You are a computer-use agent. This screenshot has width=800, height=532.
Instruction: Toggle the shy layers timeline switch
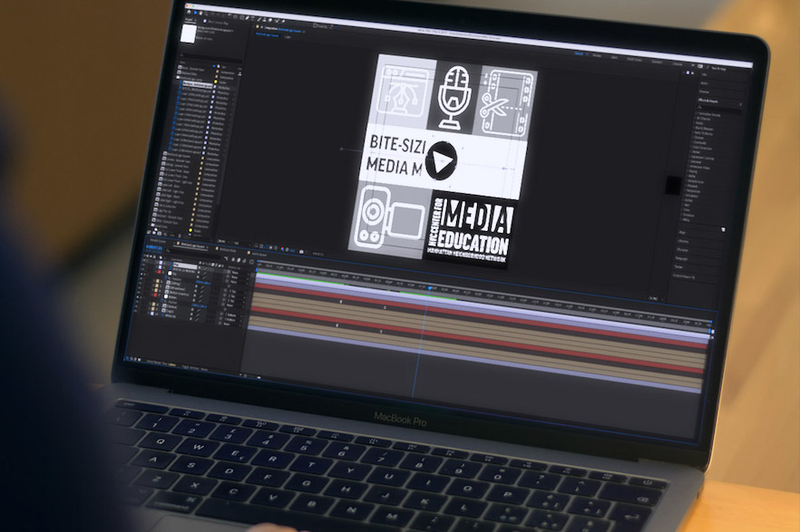(232, 259)
